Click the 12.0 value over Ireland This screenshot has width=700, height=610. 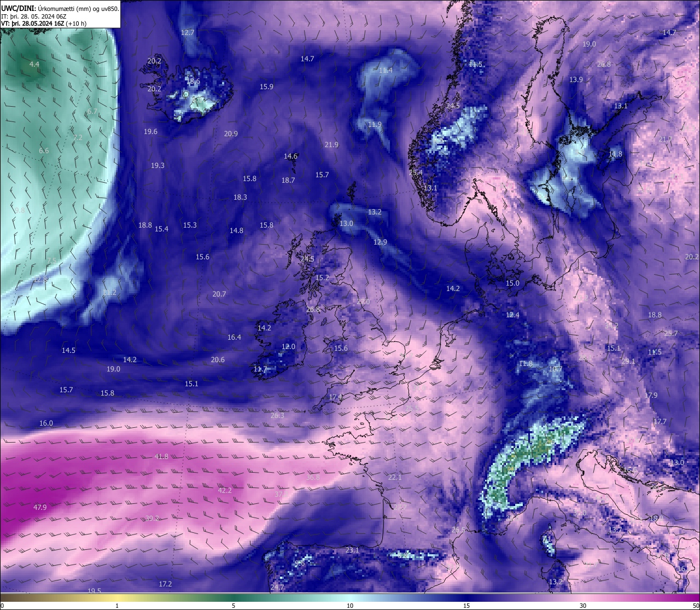click(288, 346)
